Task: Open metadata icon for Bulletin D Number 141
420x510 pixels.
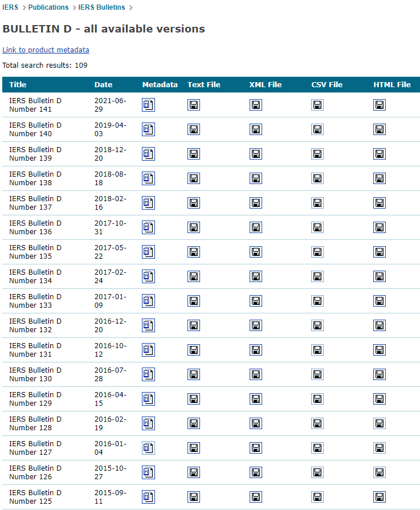Action: 148,105
